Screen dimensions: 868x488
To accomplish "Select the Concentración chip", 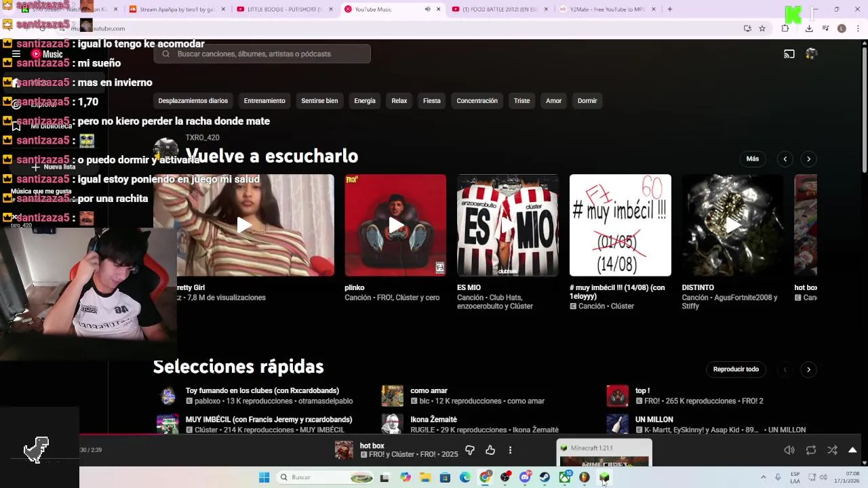I will click(477, 101).
